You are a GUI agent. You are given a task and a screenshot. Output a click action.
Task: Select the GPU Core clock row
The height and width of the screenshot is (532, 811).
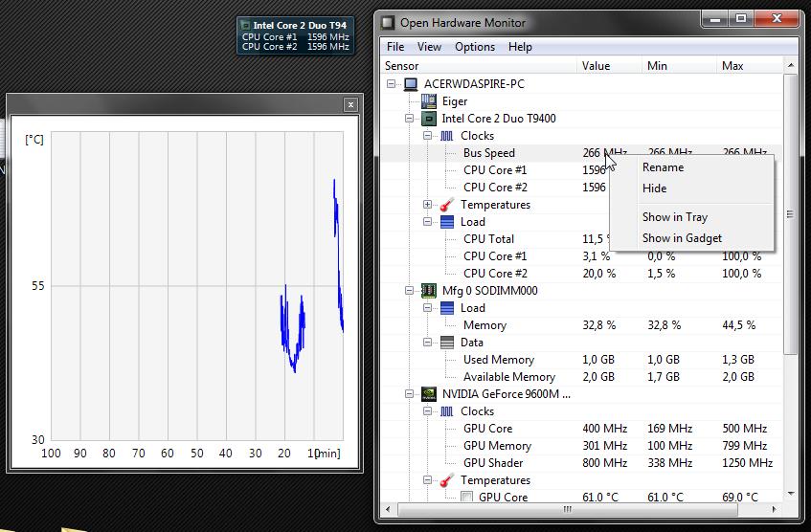[x=582, y=429]
